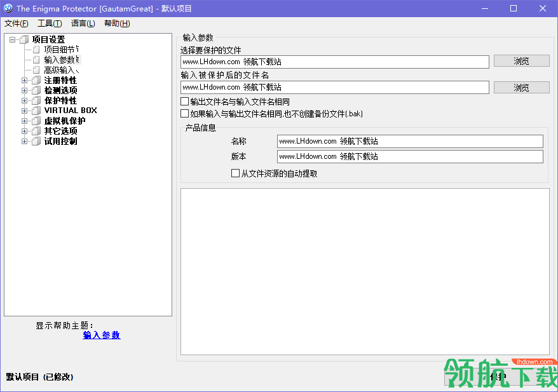This screenshot has width=558, height=392.
Task: Click the 选择要保护的文件 input field
Action: [x=335, y=62]
